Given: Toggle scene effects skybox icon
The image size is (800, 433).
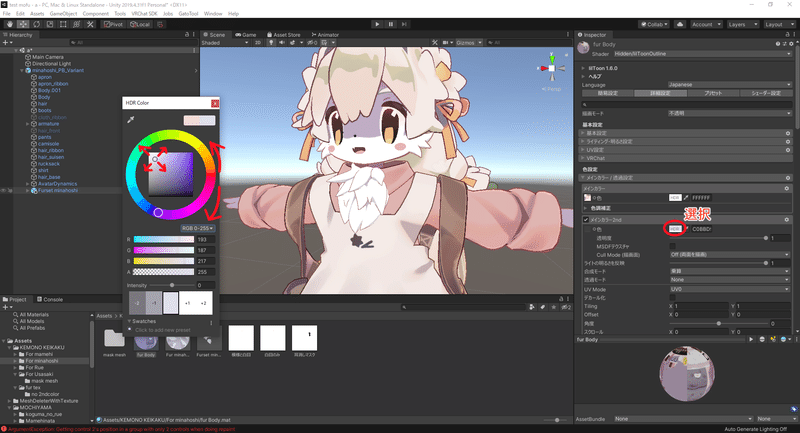Looking at the screenshot, I should point(293,43).
